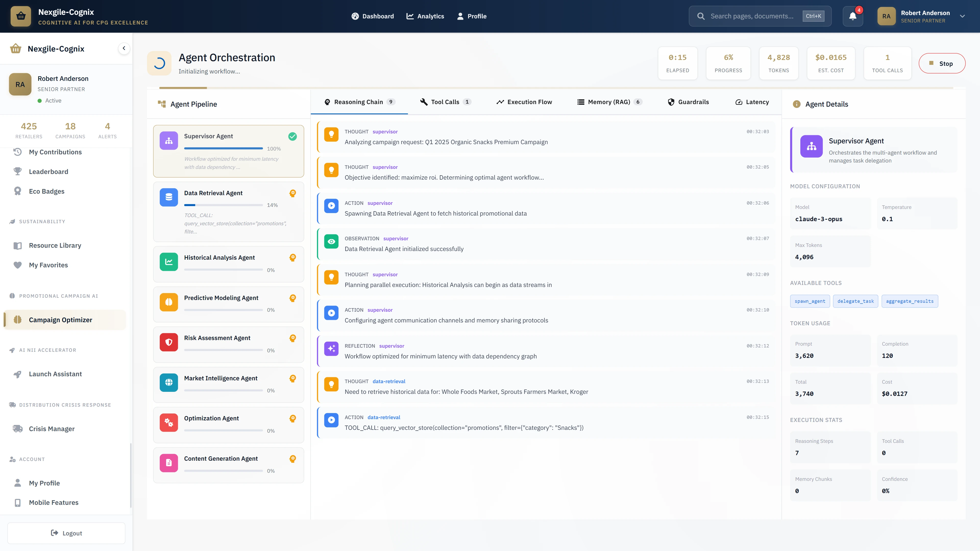
Task: Click the spawn_agent tool chip
Action: tap(810, 301)
